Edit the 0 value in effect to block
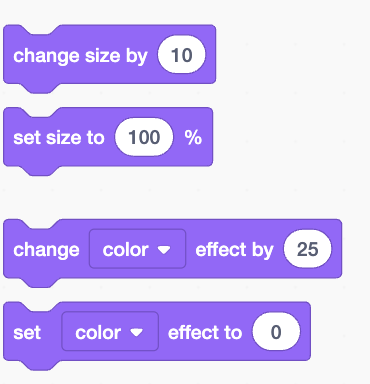370x384 pixels. [x=276, y=331]
